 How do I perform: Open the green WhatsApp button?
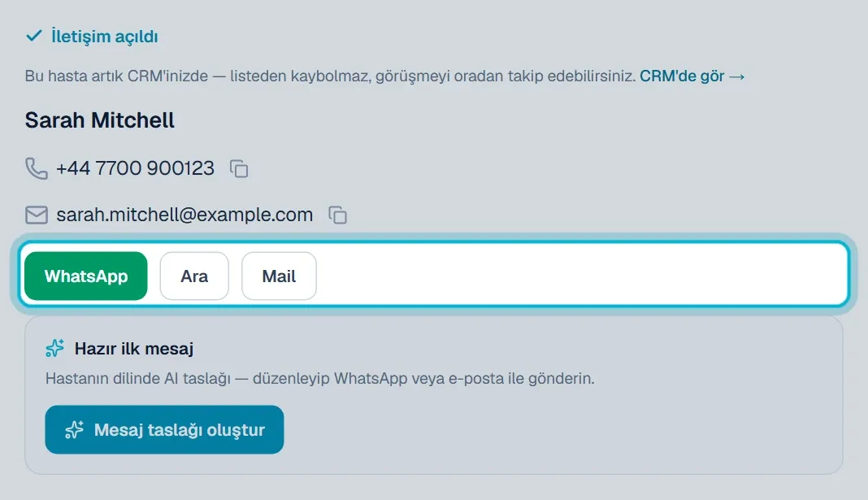click(86, 276)
